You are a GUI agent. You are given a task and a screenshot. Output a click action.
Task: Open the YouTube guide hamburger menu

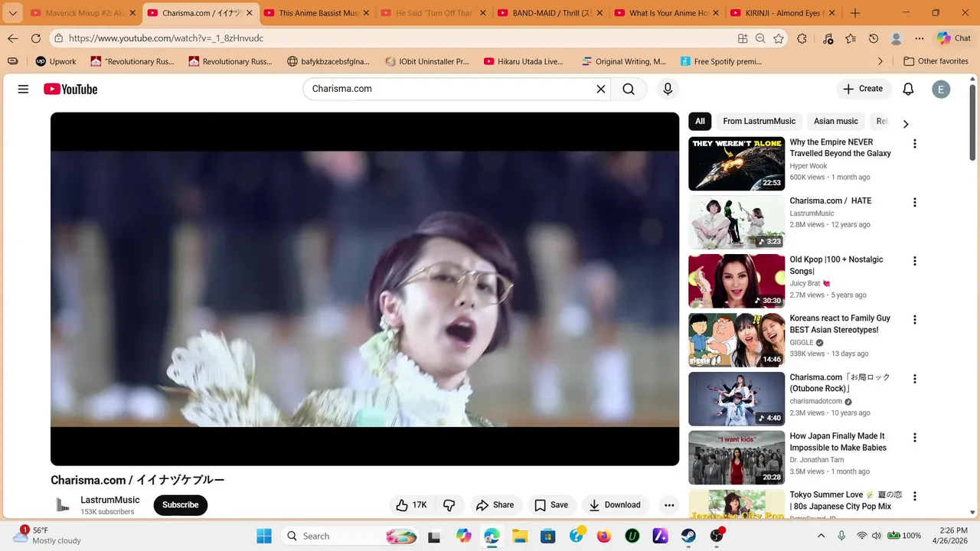point(23,89)
